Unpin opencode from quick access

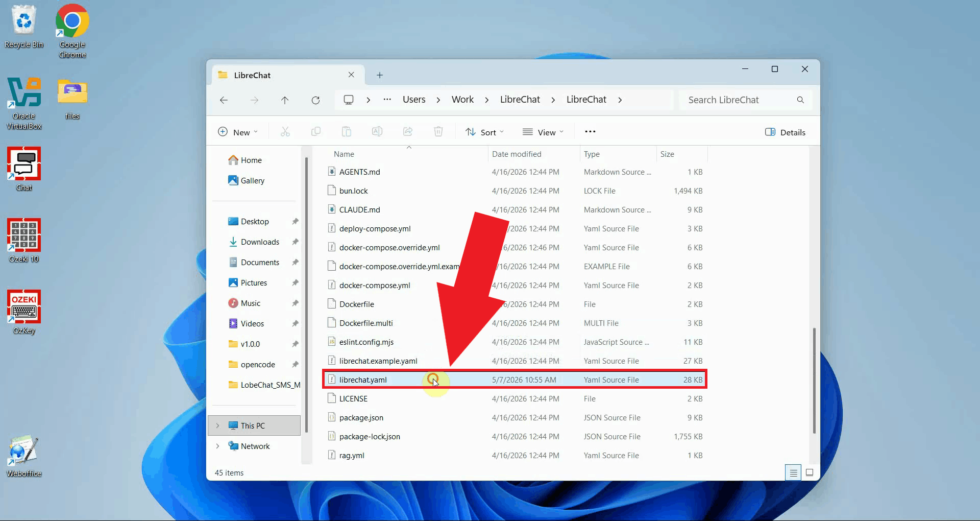295,364
